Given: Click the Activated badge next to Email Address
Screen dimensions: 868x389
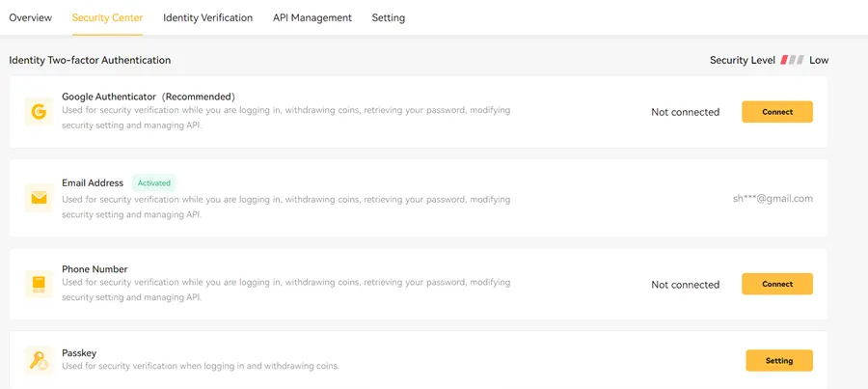Looking at the screenshot, I should tap(153, 182).
